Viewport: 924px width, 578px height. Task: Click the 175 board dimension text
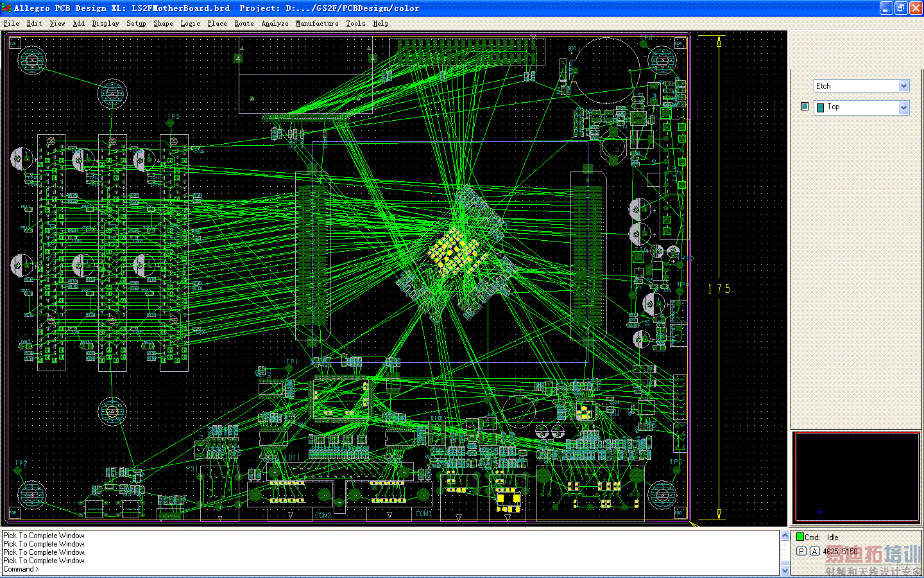pos(719,289)
